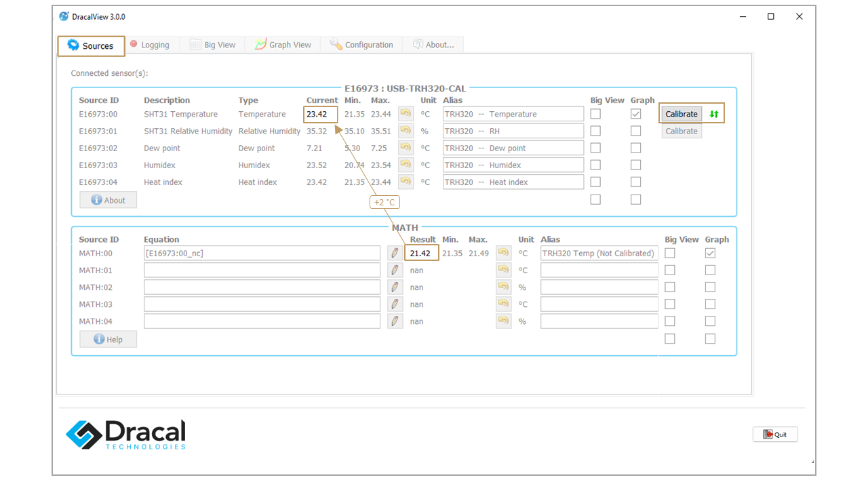Enable Graph for Dew point row
Screen dimensions: 868x488
(x=635, y=148)
